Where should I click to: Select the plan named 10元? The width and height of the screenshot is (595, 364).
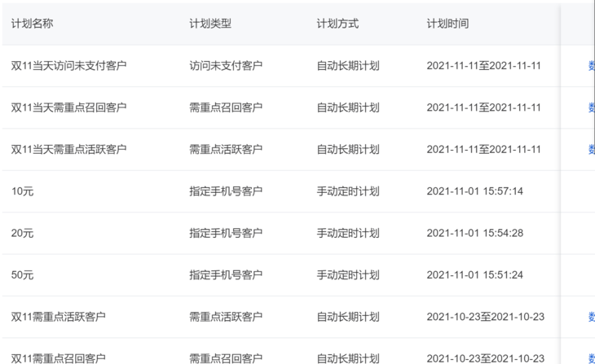[22, 191]
